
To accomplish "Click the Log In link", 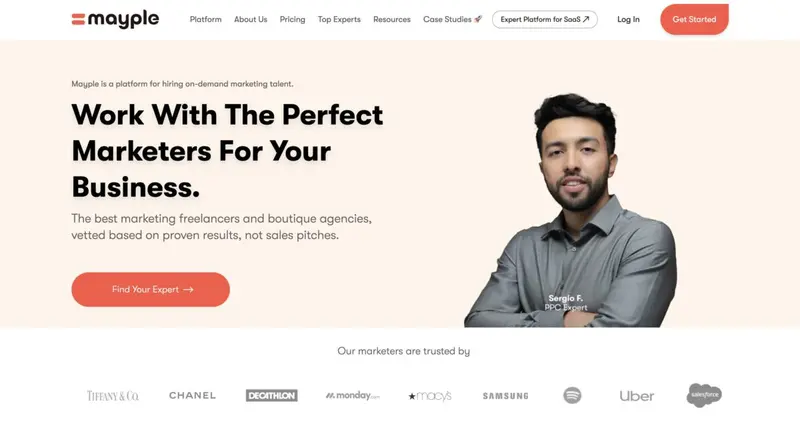I will click(628, 19).
